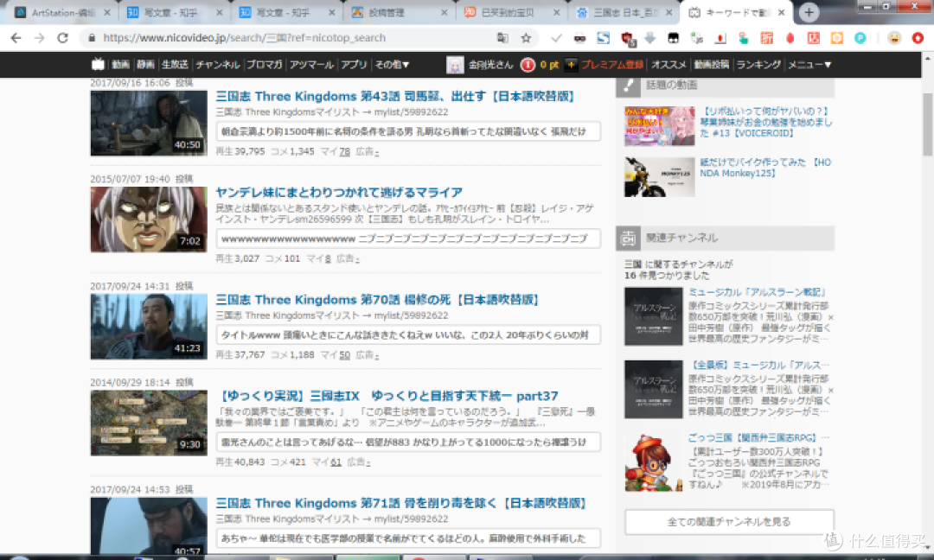Close the ArtStation tab
Image resolution: width=934 pixels, height=560 pixels.
coord(106,12)
